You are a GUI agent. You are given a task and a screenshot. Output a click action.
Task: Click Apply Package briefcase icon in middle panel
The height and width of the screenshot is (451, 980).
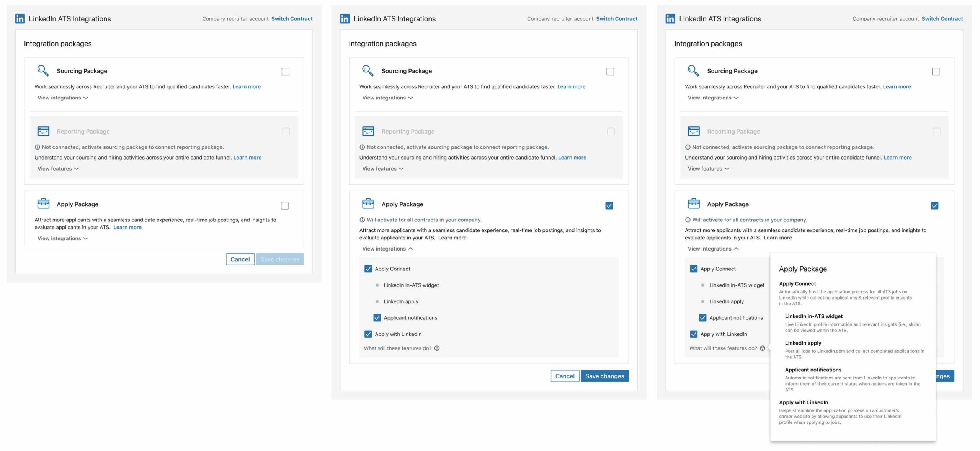click(368, 204)
